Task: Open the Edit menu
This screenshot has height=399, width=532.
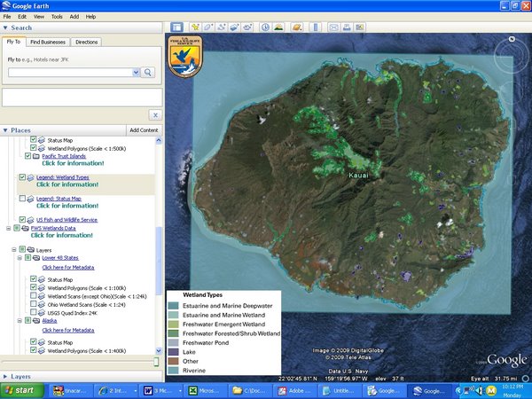Action: point(22,17)
